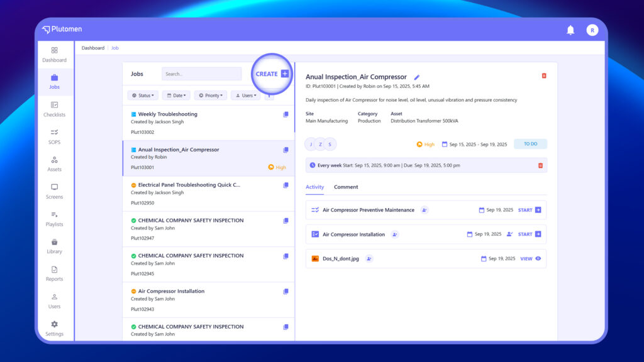Click the Main Manufacturing site value
The height and width of the screenshot is (362, 644).
(326, 121)
